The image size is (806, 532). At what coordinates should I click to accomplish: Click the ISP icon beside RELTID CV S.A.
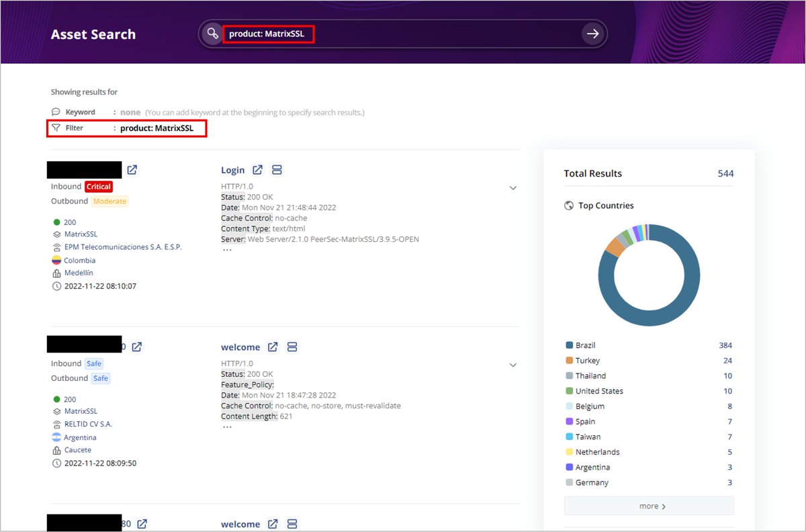(56, 424)
